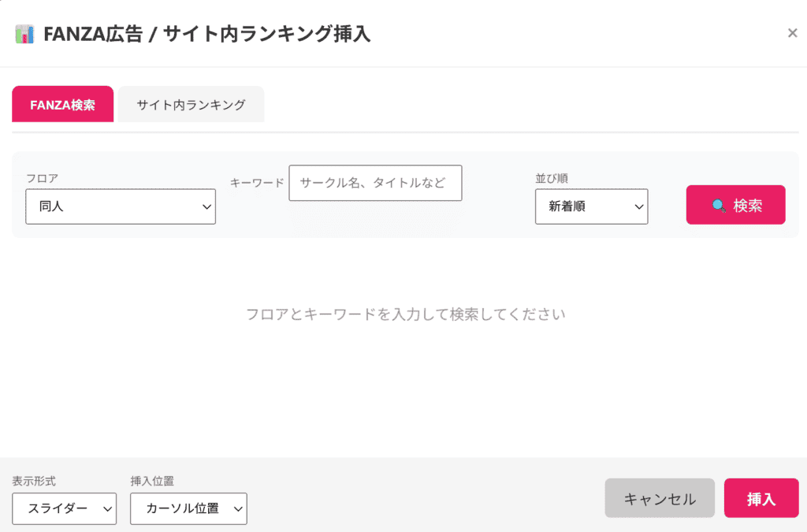The width and height of the screenshot is (807, 532).
Task: Open the 挿入位置 dropdown showing カーソル位置
Action: pyautogui.click(x=188, y=508)
